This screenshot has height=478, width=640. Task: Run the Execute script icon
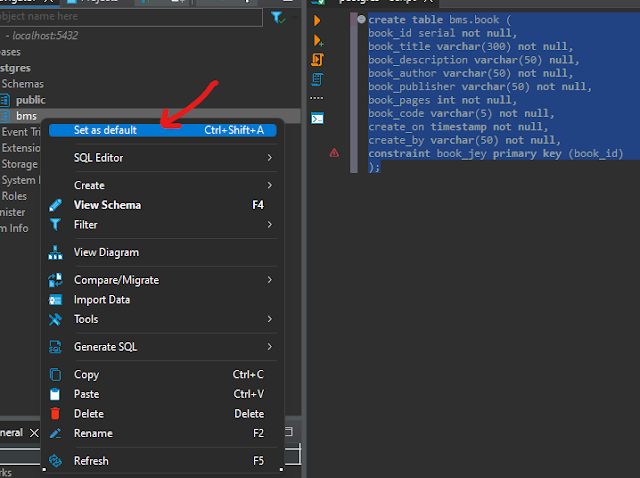[317, 60]
